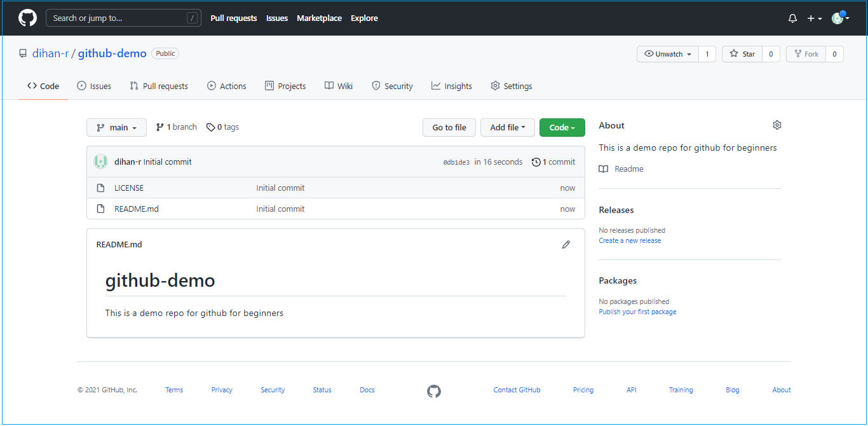Click the Fork button
868x426 pixels.
click(806, 54)
